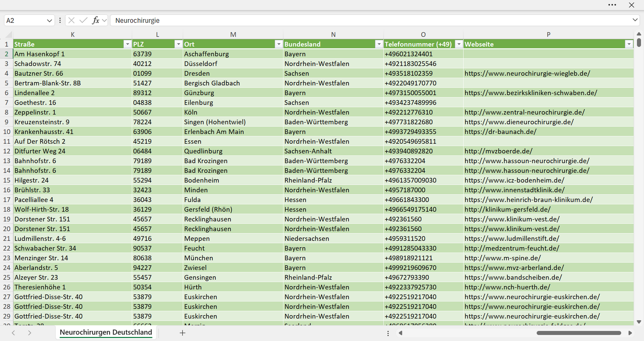Select the street cell Pacelliallee 4
The image size is (644, 341).
point(73,200)
